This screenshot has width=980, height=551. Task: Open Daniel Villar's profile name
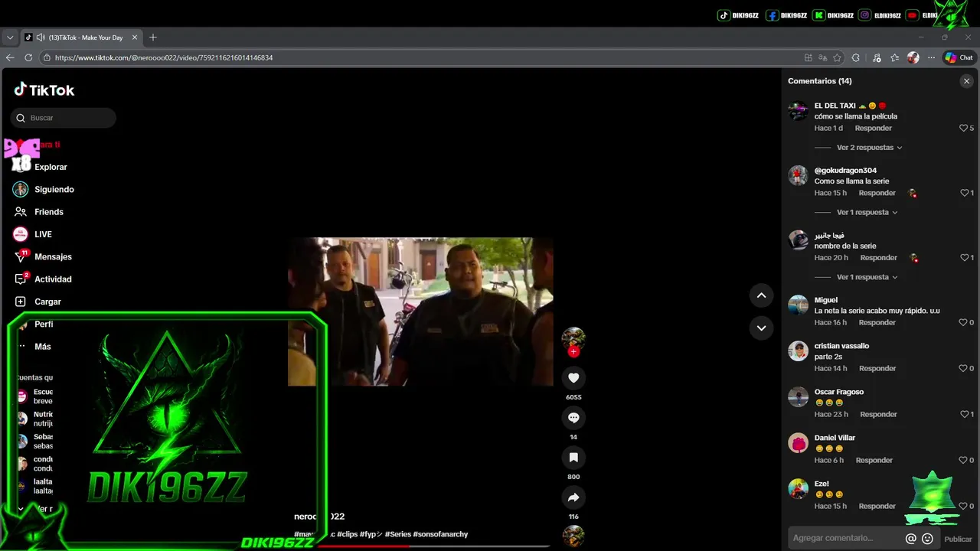(x=835, y=438)
